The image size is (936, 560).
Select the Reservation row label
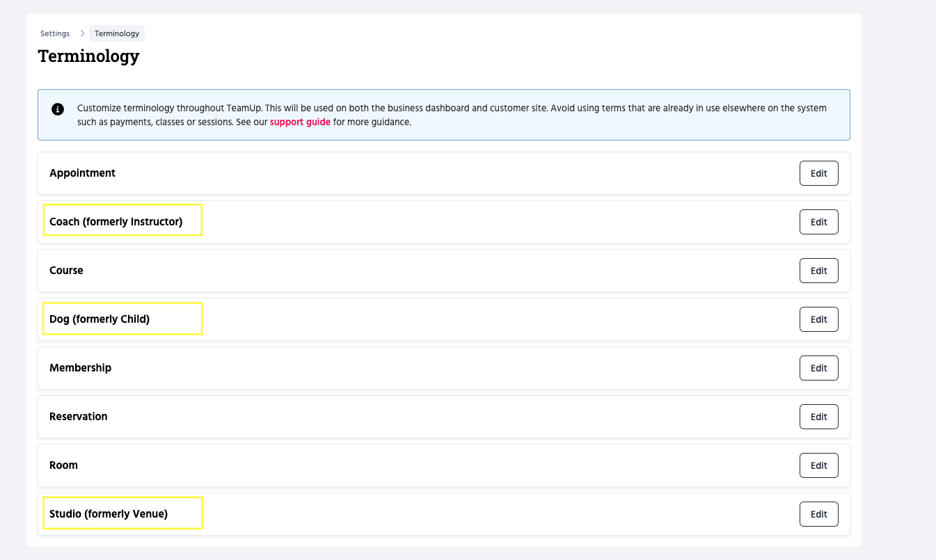click(x=78, y=417)
